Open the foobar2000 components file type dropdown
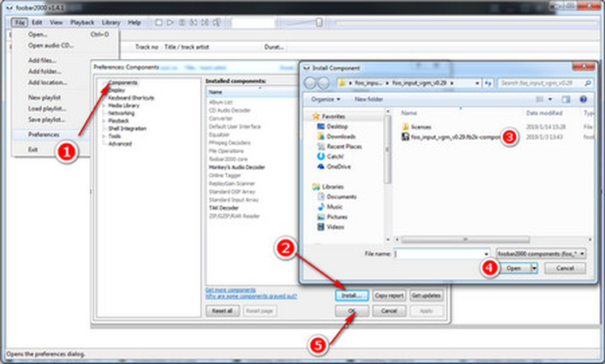605x364 pixels. tap(541, 254)
